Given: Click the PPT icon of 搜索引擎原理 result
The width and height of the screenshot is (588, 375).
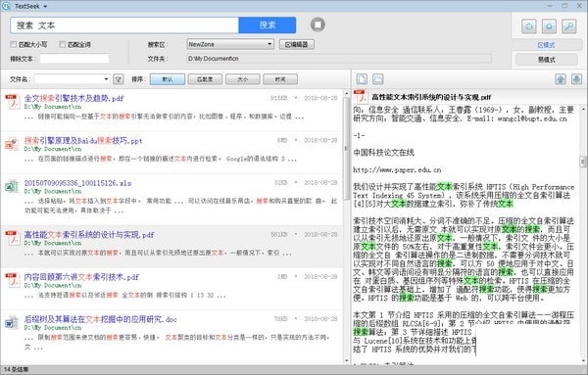Looking at the screenshot, I should pos(13,144).
